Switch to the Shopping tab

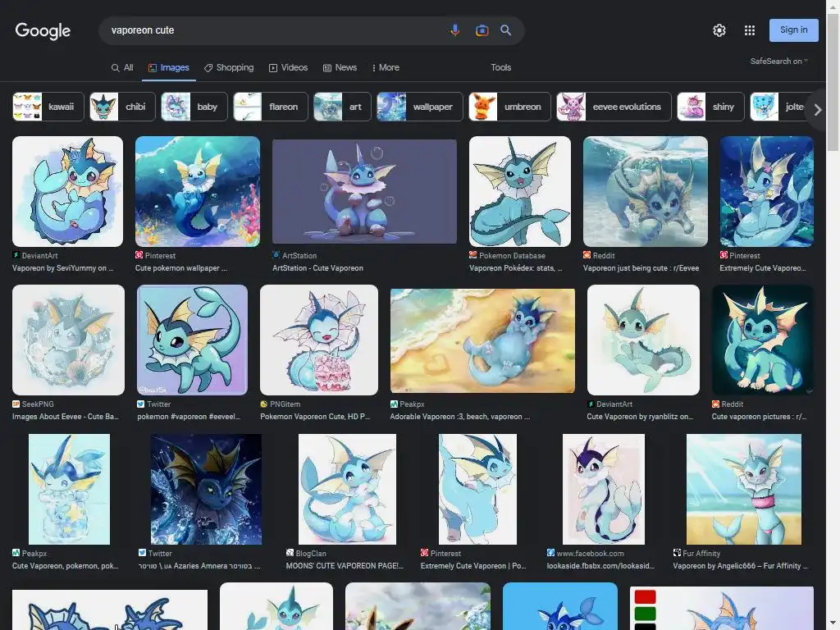229,67
